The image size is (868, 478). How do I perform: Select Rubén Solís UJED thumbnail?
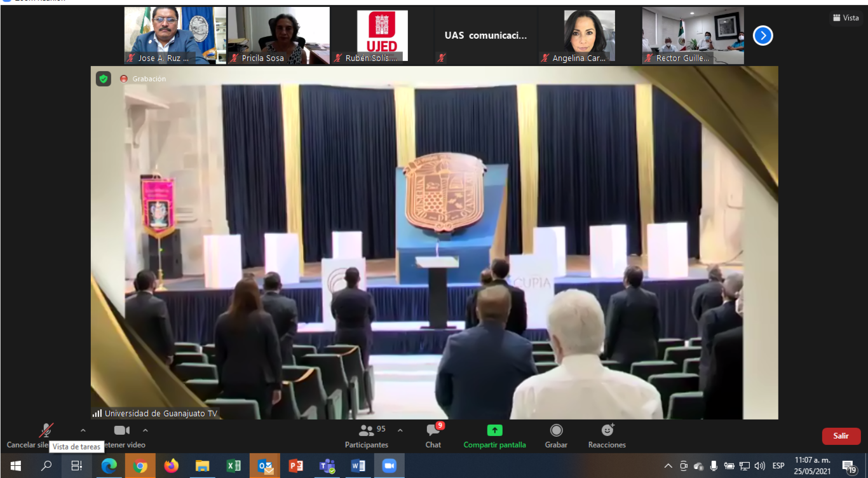(383, 36)
